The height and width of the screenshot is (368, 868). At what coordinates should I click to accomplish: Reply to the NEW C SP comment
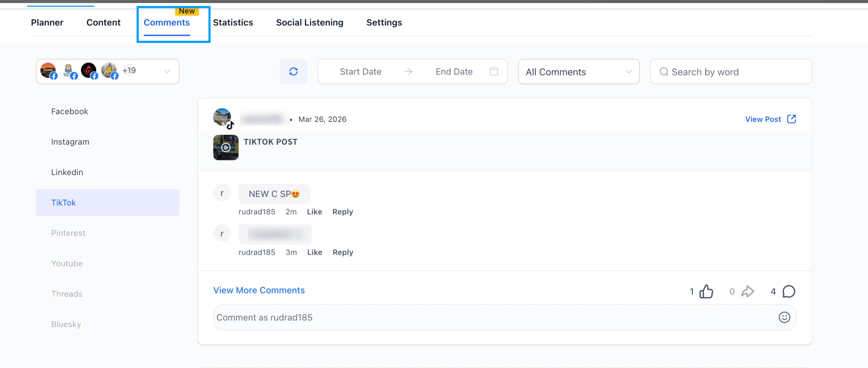(x=343, y=211)
